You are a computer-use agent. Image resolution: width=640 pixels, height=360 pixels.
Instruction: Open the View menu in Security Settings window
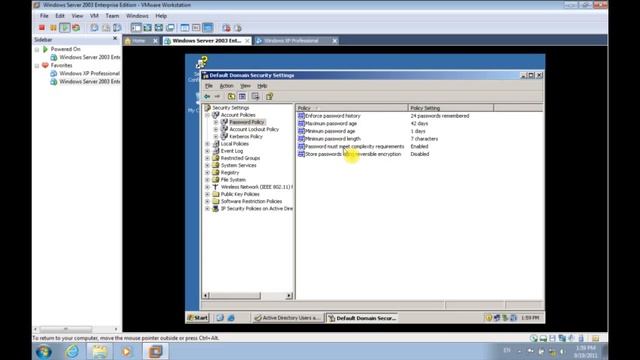(x=245, y=86)
